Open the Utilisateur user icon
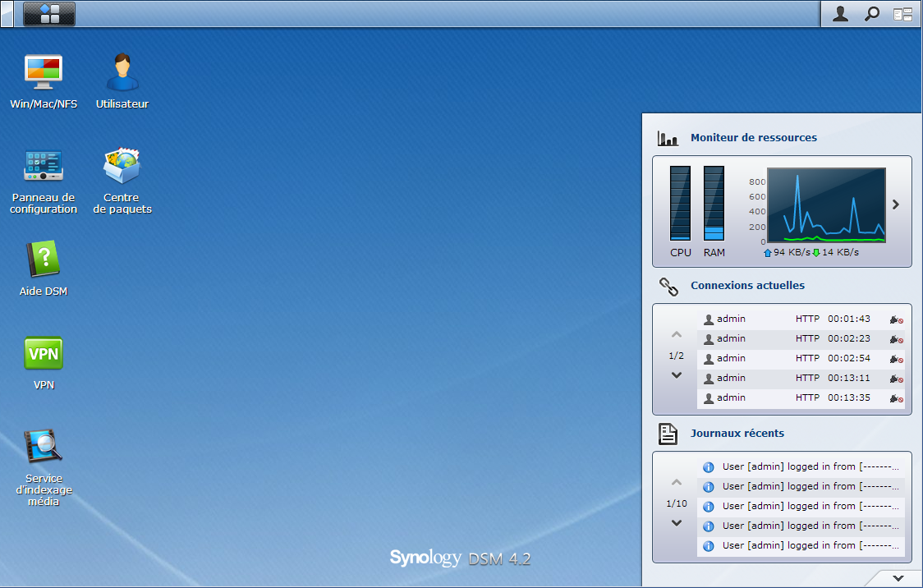The image size is (923, 588). point(122,74)
